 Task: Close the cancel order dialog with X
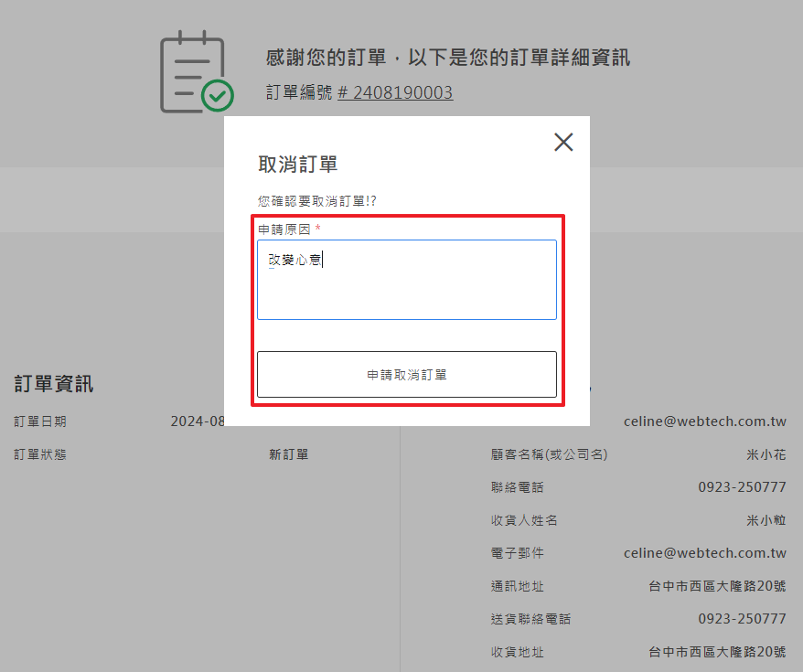[x=563, y=142]
